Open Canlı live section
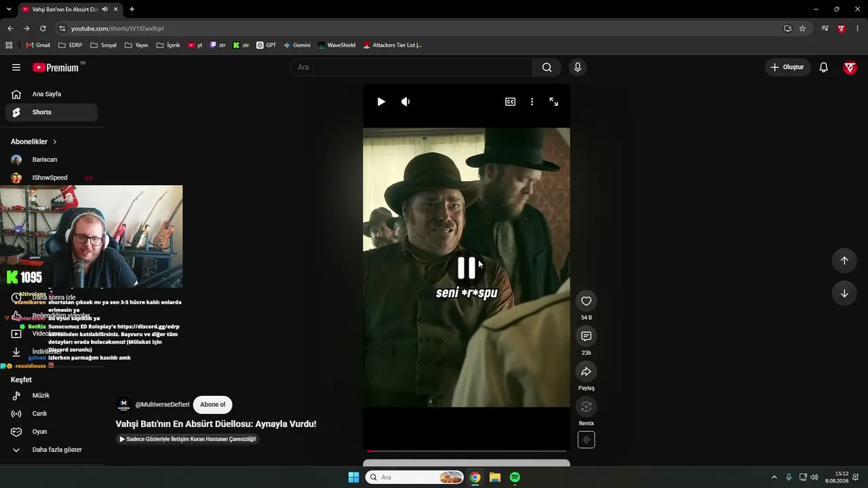868x488 pixels. pyautogui.click(x=52, y=413)
